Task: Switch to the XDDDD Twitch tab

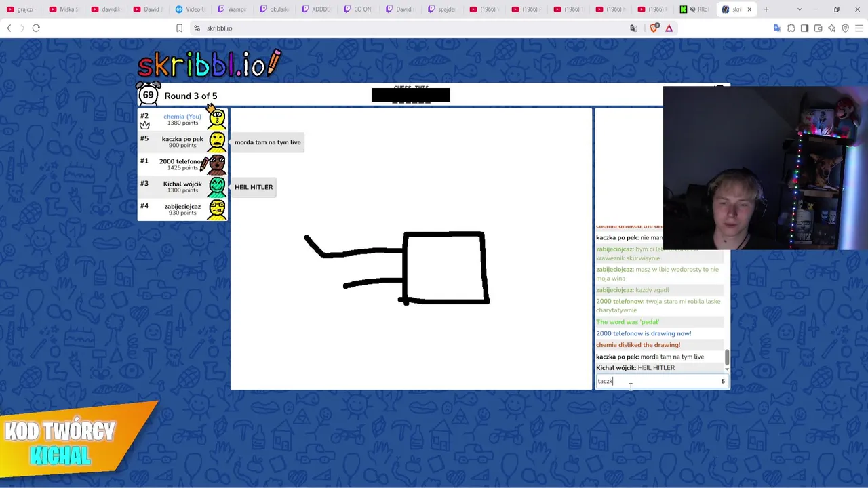Action: click(x=317, y=9)
